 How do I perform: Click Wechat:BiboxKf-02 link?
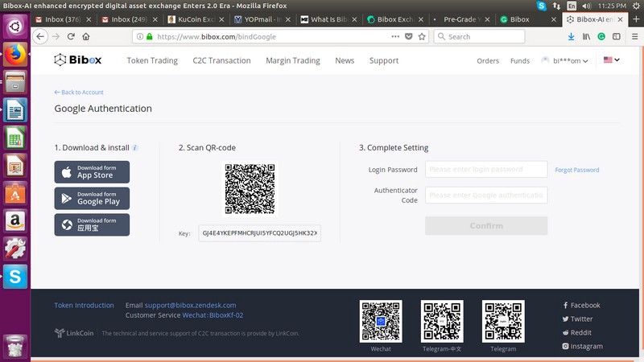[213, 315]
